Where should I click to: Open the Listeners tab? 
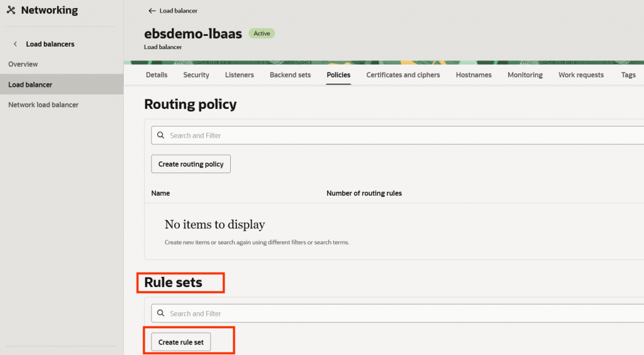coord(240,75)
